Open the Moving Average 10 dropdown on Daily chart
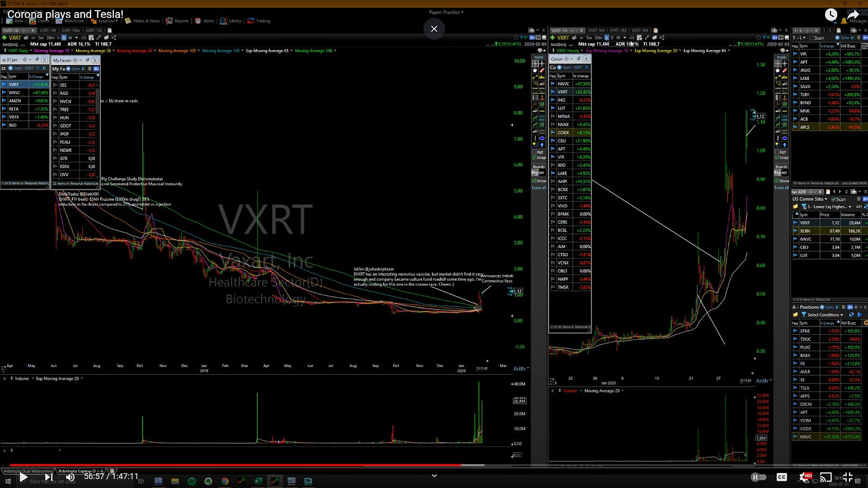The width and height of the screenshot is (868, 488). (72, 50)
